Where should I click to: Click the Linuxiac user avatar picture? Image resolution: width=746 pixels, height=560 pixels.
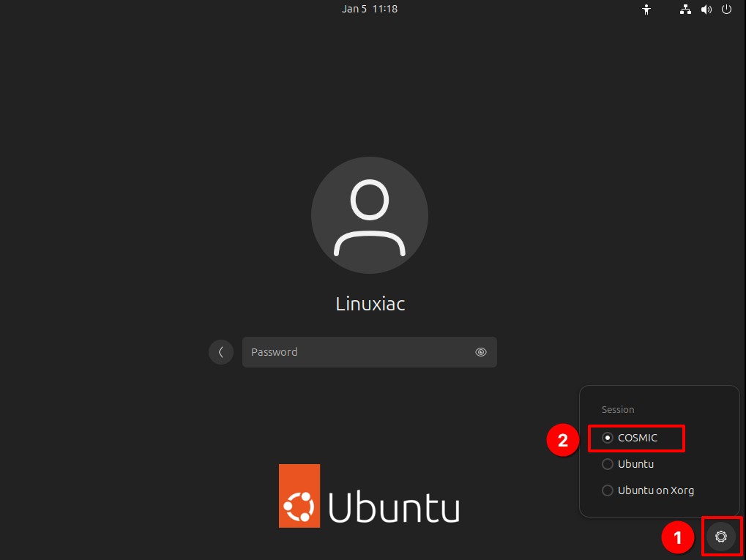pyautogui.click(x=370, y=215)
